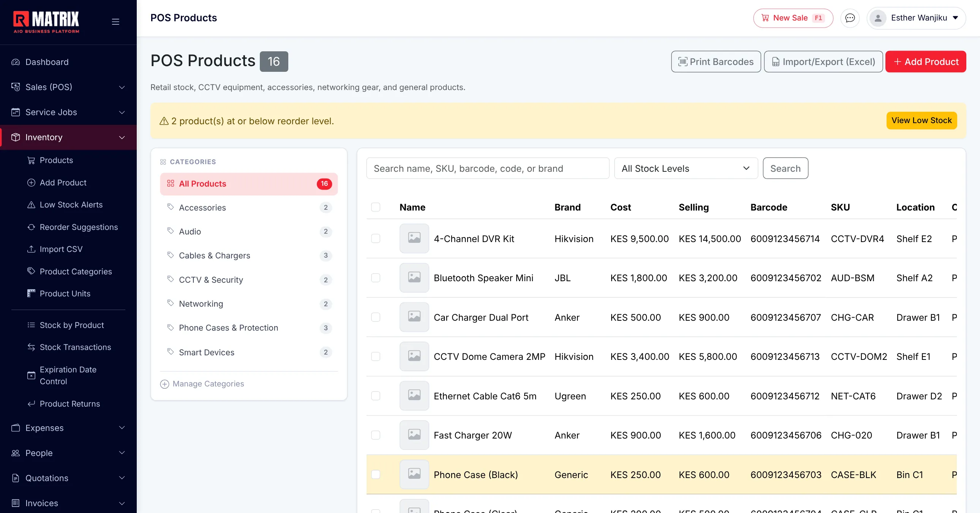This screenshot has height=513, width=980.
Task: Click the Product Units ruler icon
Action: click(32, 293)
